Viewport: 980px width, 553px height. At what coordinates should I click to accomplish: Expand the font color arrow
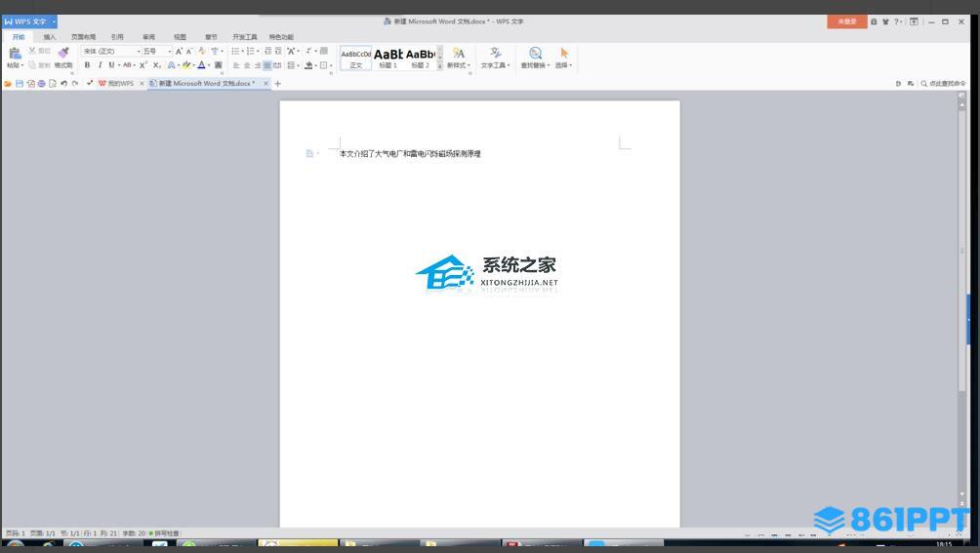tap(209, 65)
